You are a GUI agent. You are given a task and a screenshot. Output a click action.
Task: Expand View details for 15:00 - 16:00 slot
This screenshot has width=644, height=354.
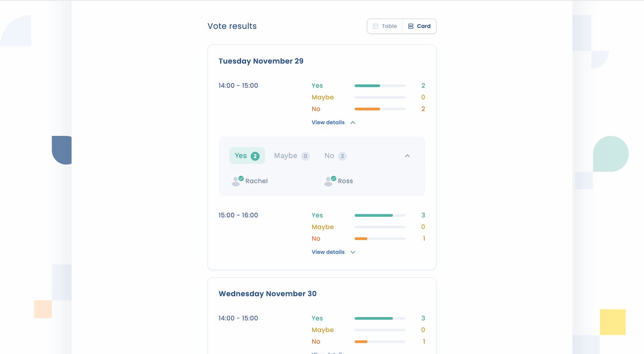pos(333,252)
